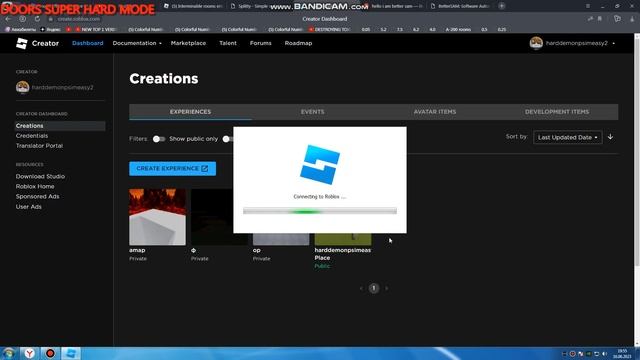Open the Roadmap nav item
This screenshot has width=640, height=360.
pyautogui.click(x=298, y=43)
